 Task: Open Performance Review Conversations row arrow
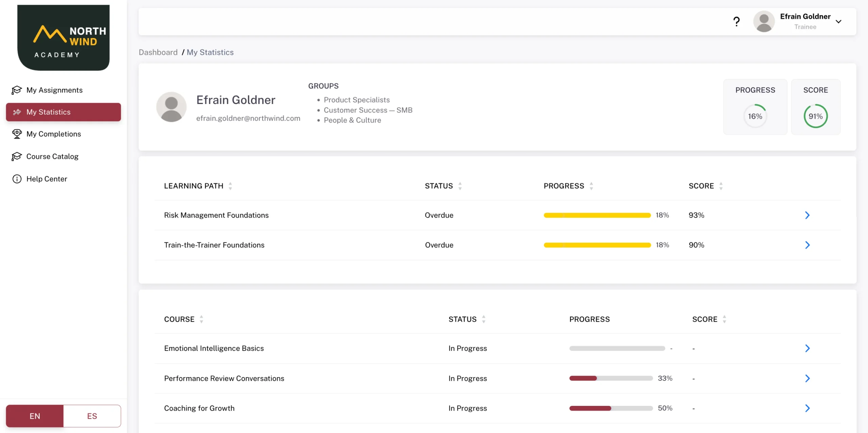click(x=807, y=378)
